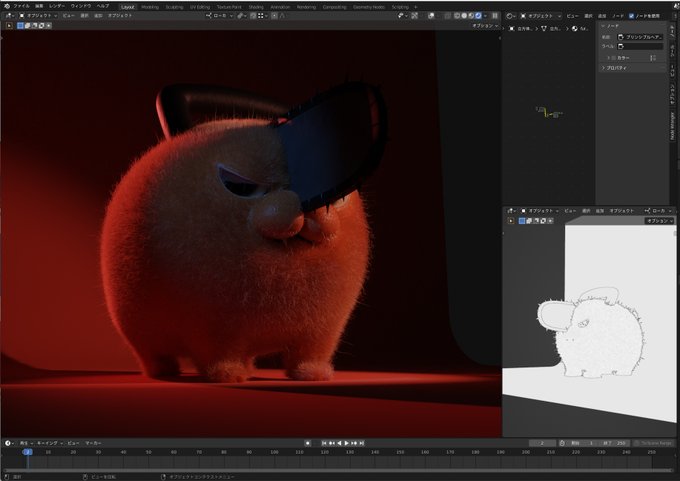Viewport: 680px width, 481px height.
Task: Open node editor オブジェクト shader type dropdown
Action: pyautogui.click(x=540, y=16)
